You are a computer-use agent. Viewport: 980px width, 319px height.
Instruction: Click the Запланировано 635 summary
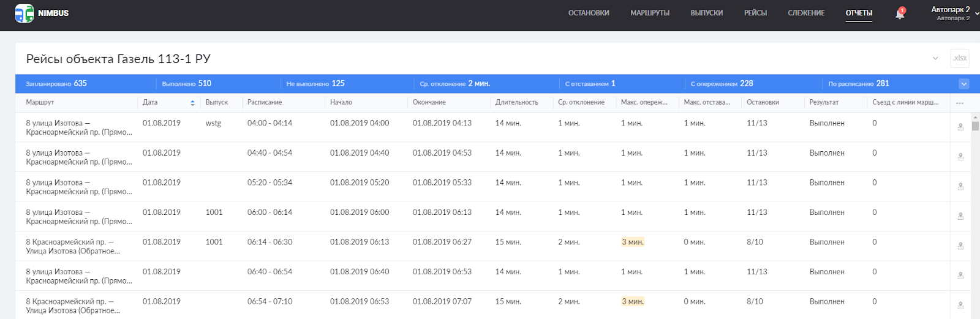56,84
